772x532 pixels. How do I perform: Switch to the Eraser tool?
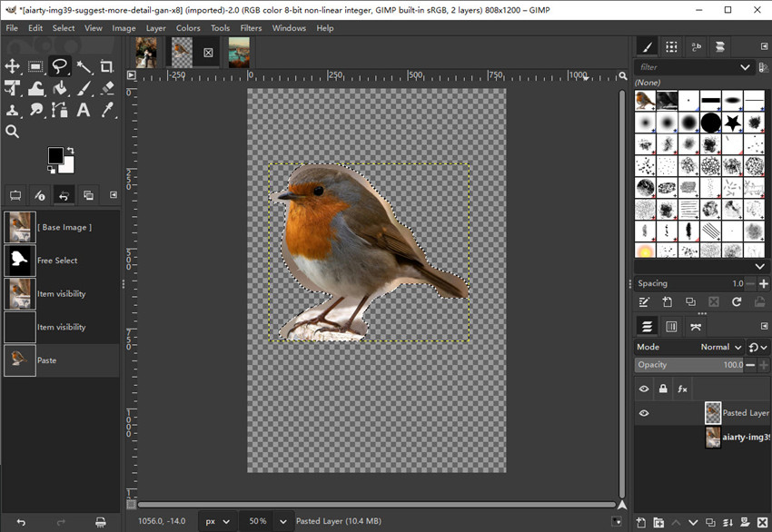105,89
